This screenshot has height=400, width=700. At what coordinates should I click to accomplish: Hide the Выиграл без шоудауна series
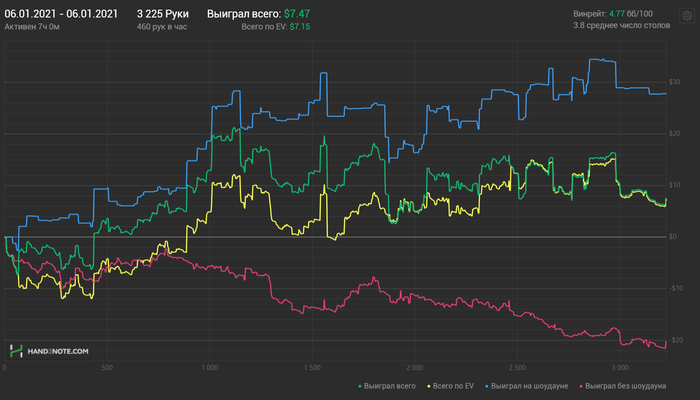click(625, 385)
